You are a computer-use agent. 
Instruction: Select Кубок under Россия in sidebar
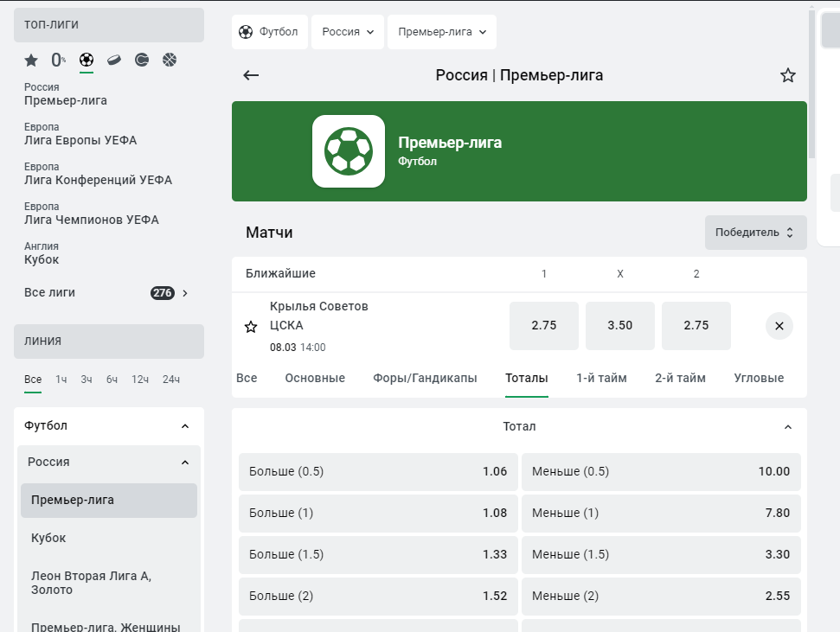click(109, 539)
